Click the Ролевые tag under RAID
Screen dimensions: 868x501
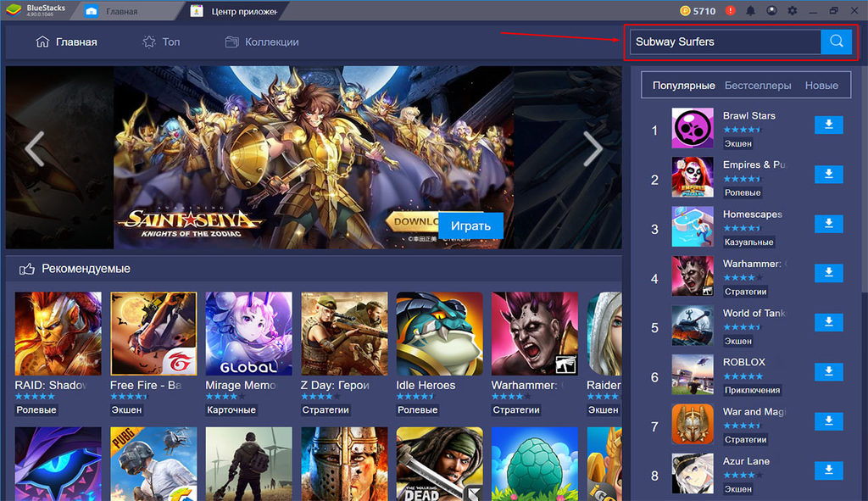tap(36, 409)
